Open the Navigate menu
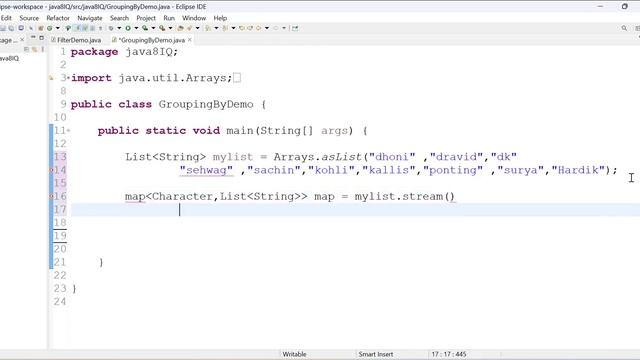 [90, 18]
